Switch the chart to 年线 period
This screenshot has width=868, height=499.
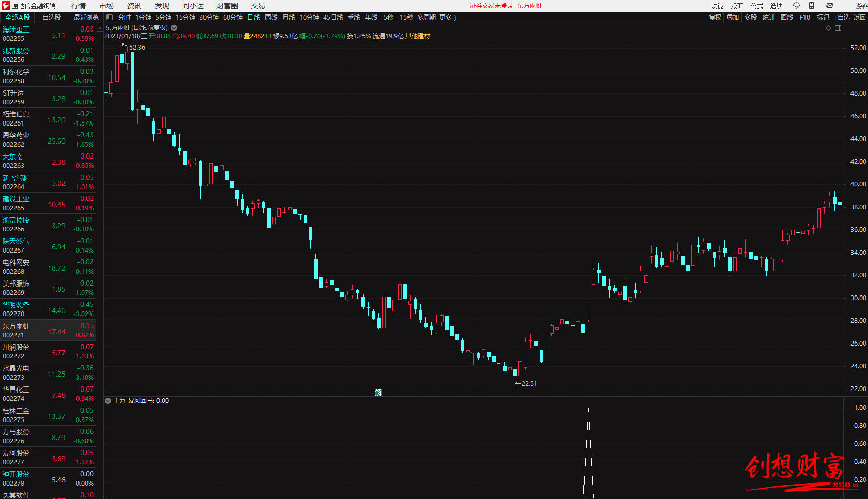[371, 18]
